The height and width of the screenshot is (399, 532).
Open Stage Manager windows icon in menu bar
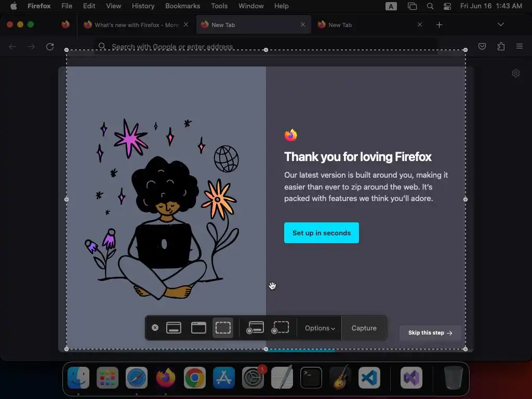point(412,6)
